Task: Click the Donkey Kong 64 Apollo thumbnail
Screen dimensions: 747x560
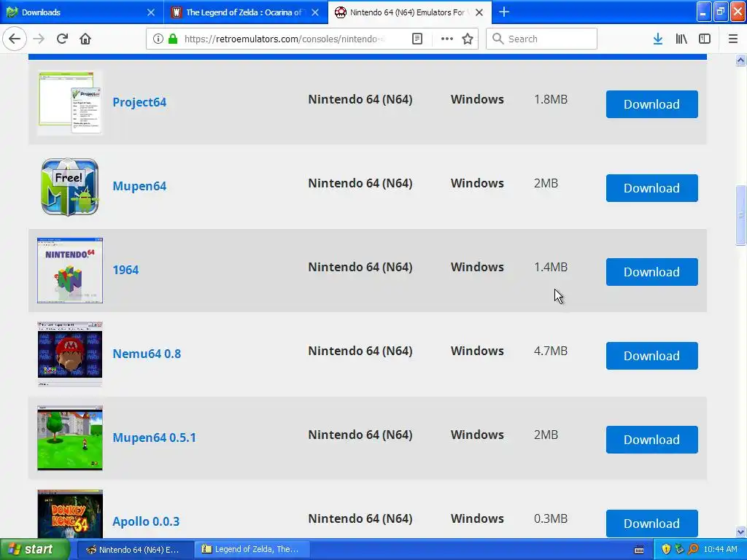Action: tap(70, 514)
